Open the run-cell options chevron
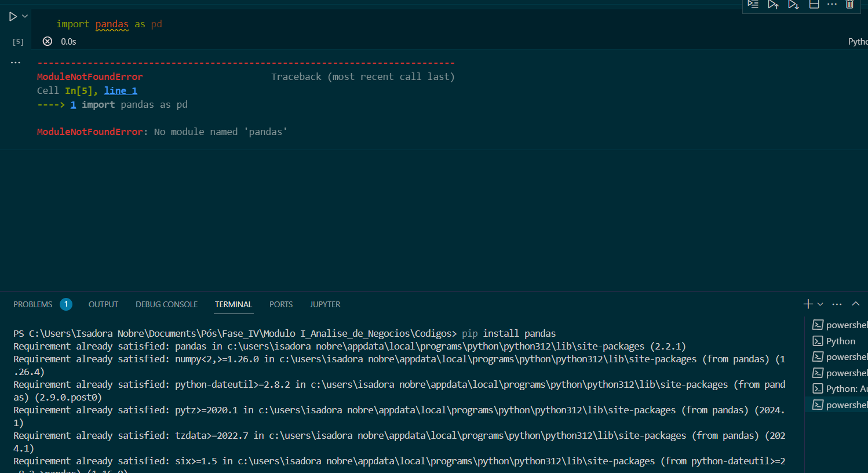 (x=25, y=16)
